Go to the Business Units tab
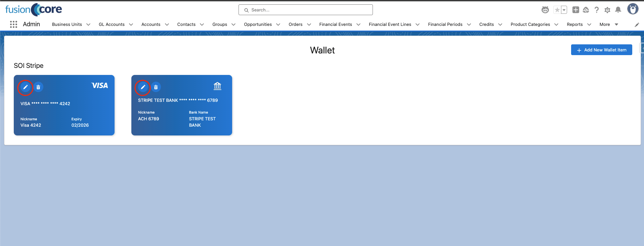The height and width of the screenshot is (246, 644). [x=67, y=25]
